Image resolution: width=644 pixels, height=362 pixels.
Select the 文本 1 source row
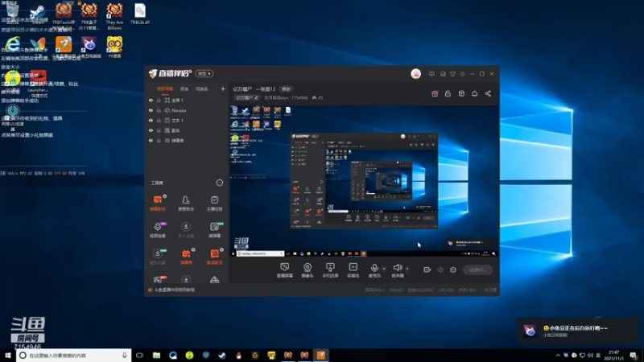coord(187,120)
